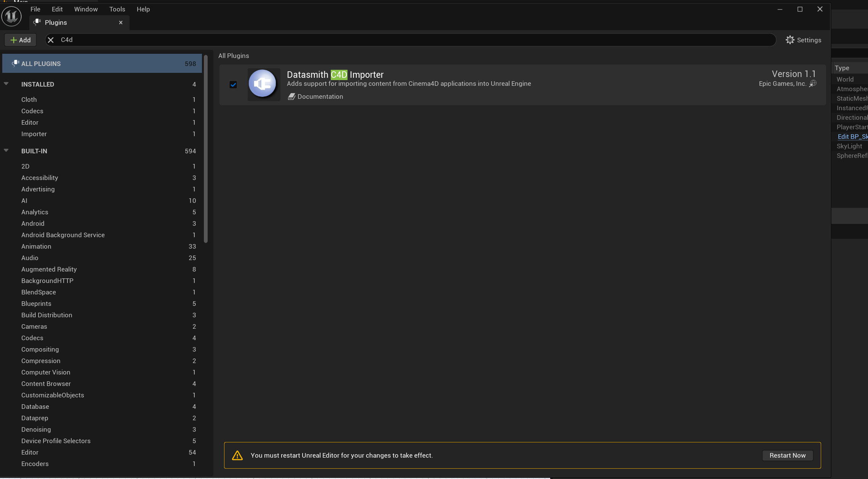Click the Documentation book icon
868x479 pixels.
pyautogui.click(x=291, y=97)
